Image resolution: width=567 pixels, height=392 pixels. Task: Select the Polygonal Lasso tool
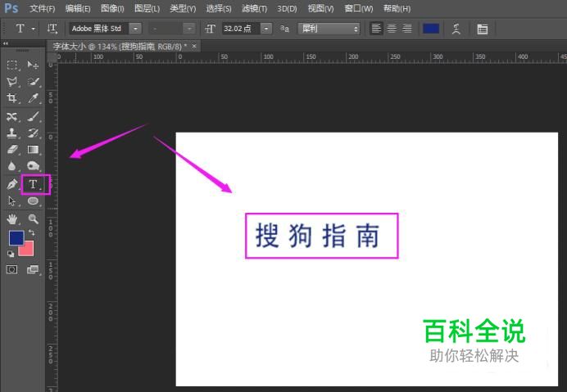12,82
